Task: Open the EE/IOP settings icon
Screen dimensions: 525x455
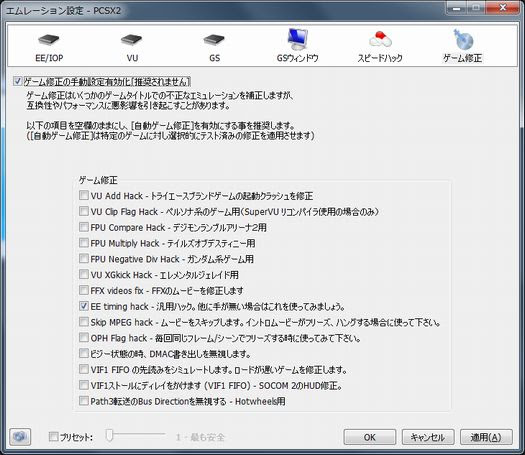Action: [49, 40]
